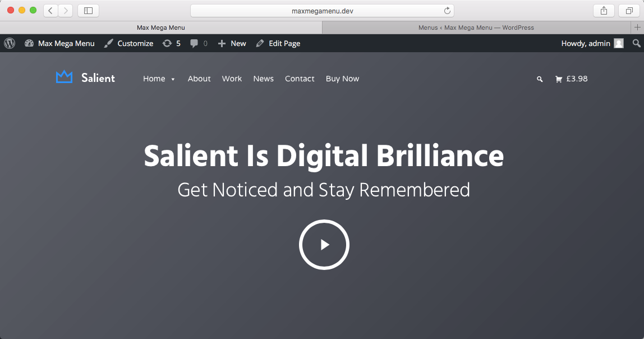Go back with Safari's back arrow
Screen dimensions: 644x339
click(x=50, y=11)
